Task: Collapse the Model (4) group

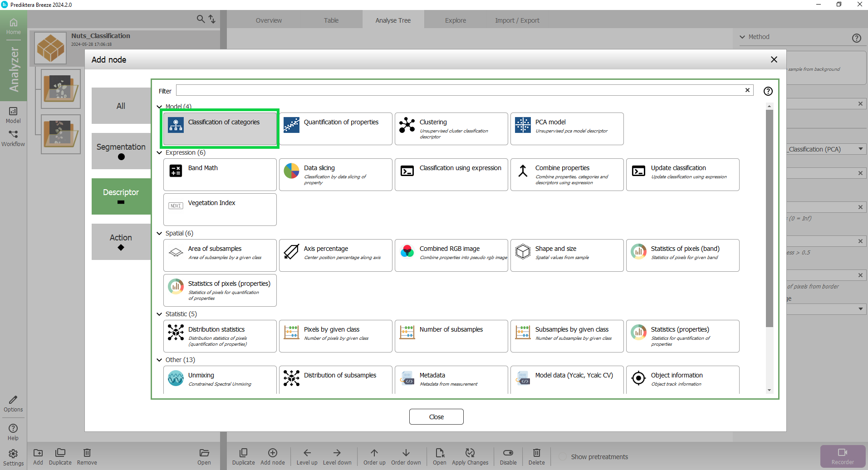Action: pyautogui.click(x=159, y=107)
